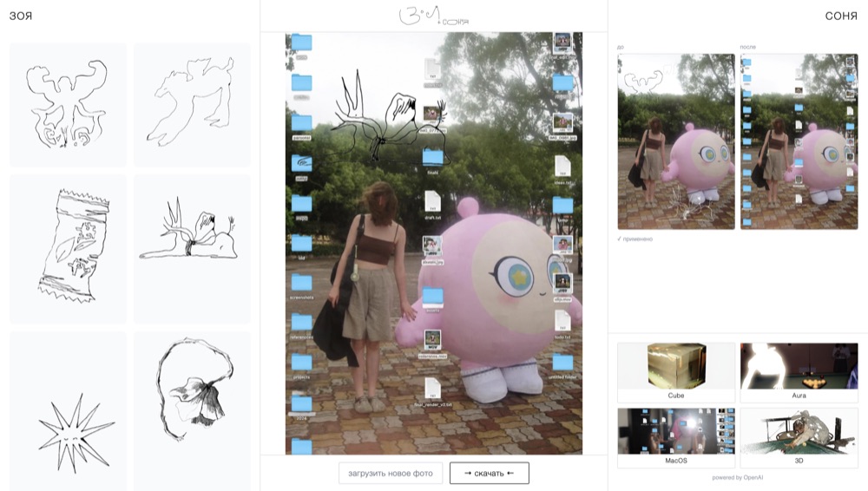Click the скачать download button
Image resolution: width=868 pixels, height=491 pixels.
490,474
